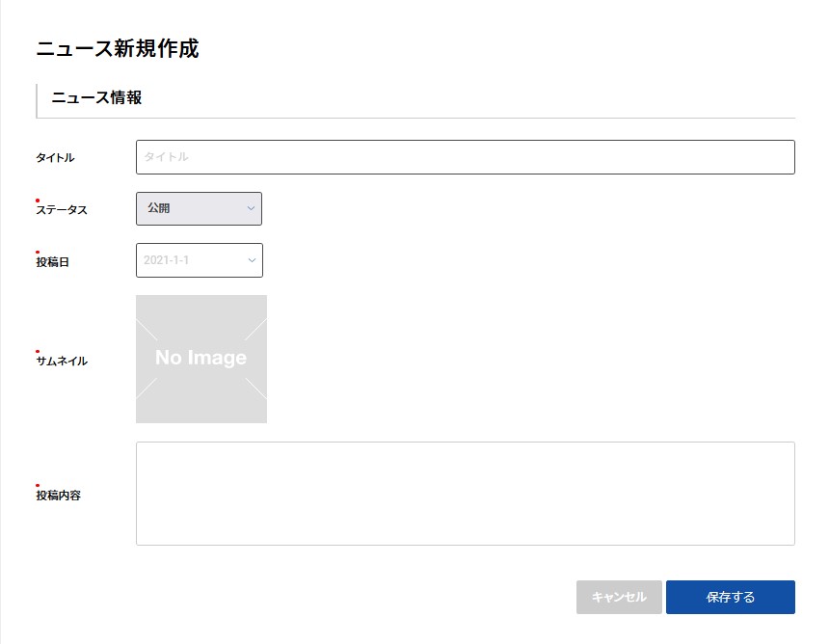Click the red required marker above 投稿日
The height and width of the screenshot is (644, 829).
(x=38, y=253)
